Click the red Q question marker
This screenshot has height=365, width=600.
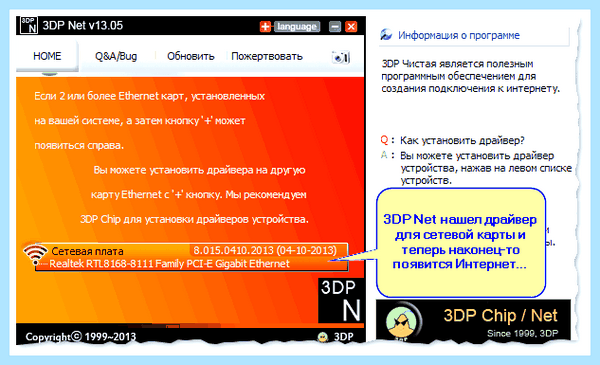pyautogui.click(x=384, y=140)
